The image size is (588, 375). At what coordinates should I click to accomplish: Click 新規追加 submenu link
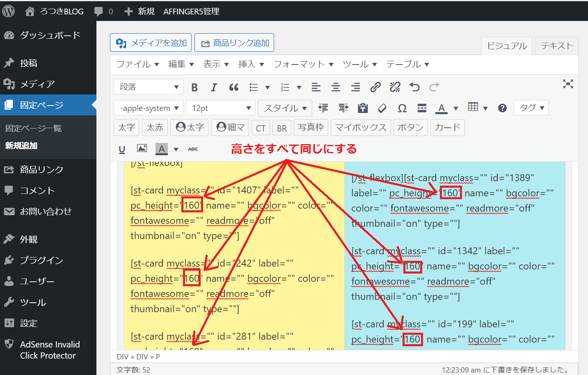(x=21, y=145)
